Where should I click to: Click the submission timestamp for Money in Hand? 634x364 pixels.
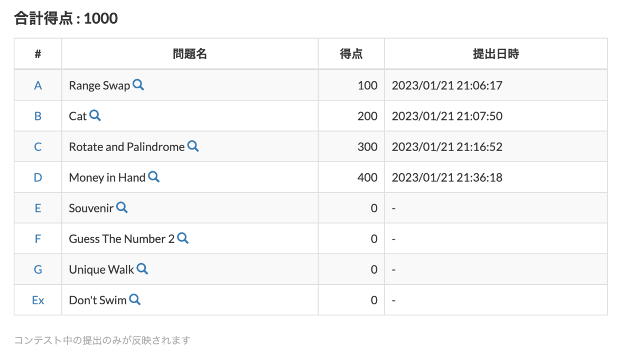(447, 178)
